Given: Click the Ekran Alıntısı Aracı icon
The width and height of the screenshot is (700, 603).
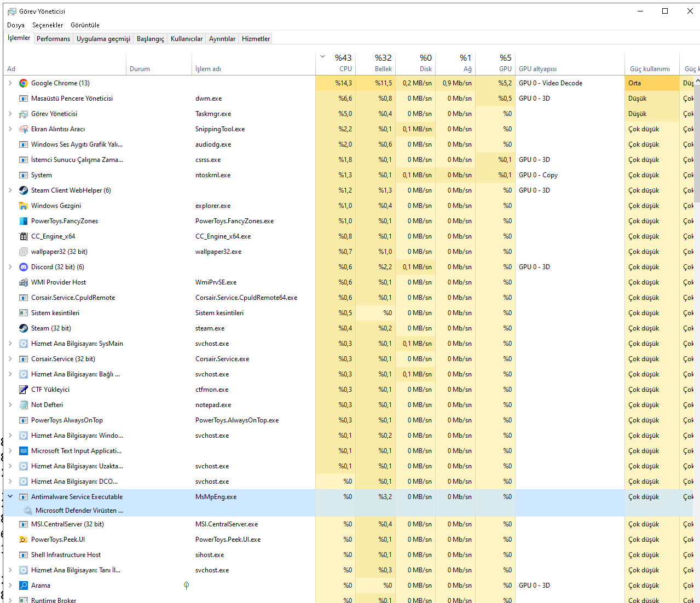Looking at the screenshot, I should pyautogui.click(x=24, y=129).
